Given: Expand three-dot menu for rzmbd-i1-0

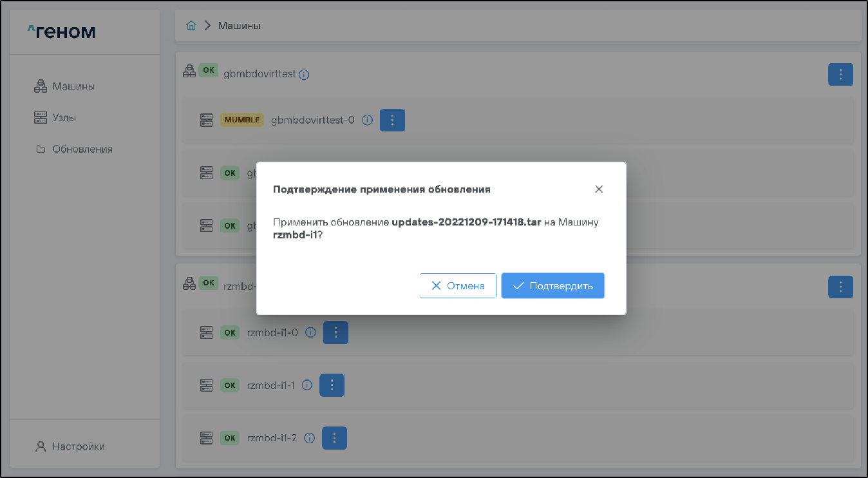Looking at the screenshot, I should tap(335, 332).
